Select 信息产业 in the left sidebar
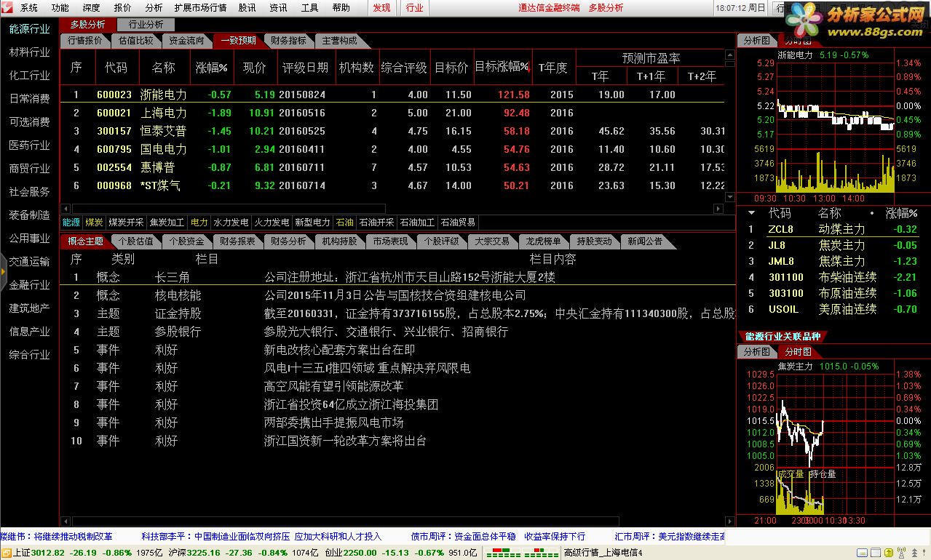The height and width of the screenshot is (560, 931). pos(29,332)
